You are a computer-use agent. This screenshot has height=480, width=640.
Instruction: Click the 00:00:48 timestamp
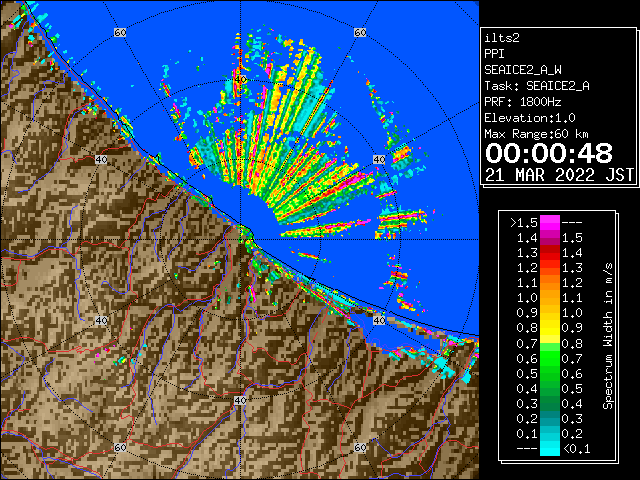pos(549,153)
